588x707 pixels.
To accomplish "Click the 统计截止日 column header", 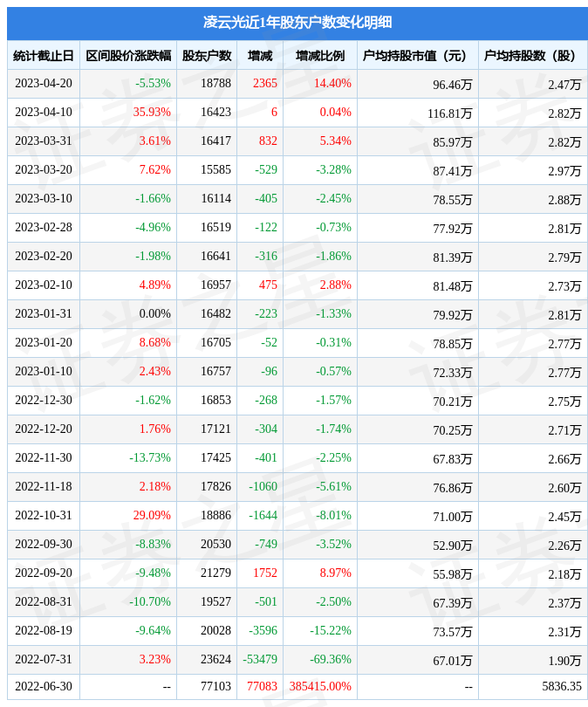I will point(44,56).
